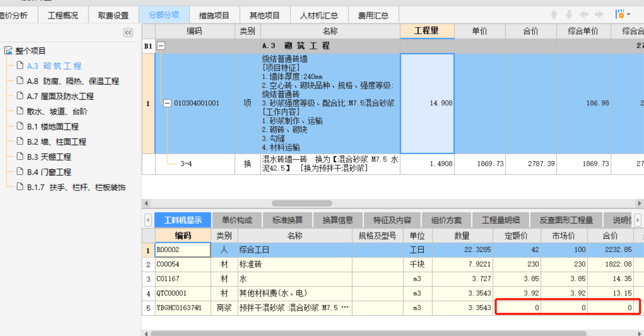Click the 规格及型号 column header

pyautogui.click(x=377, y=236)
